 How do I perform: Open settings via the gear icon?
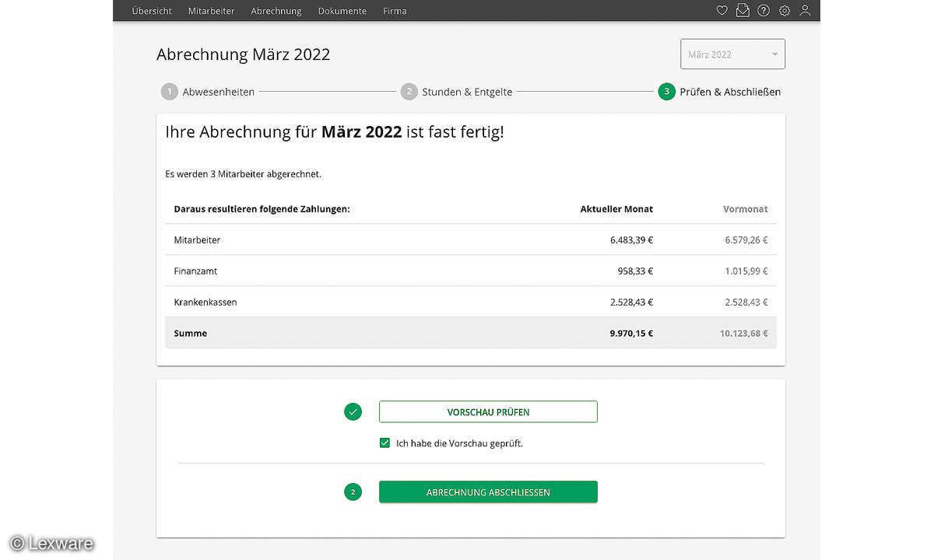(x=785, y=11)
